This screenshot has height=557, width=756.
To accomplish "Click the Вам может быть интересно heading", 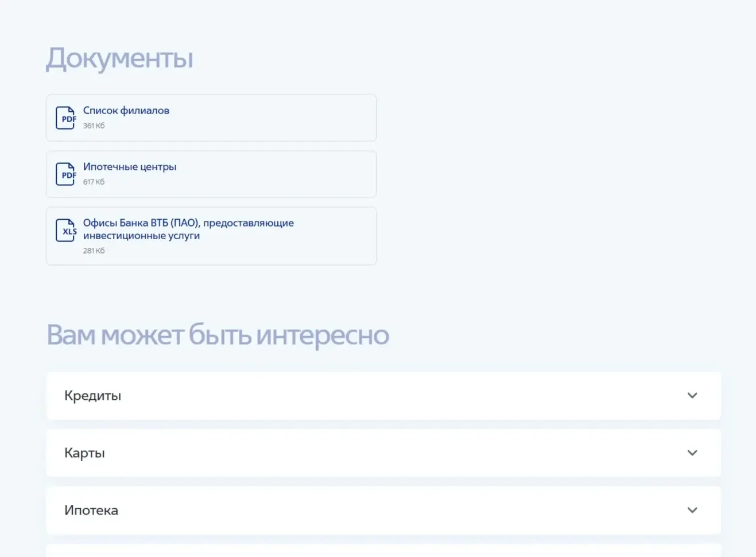I will pos(218,336).
